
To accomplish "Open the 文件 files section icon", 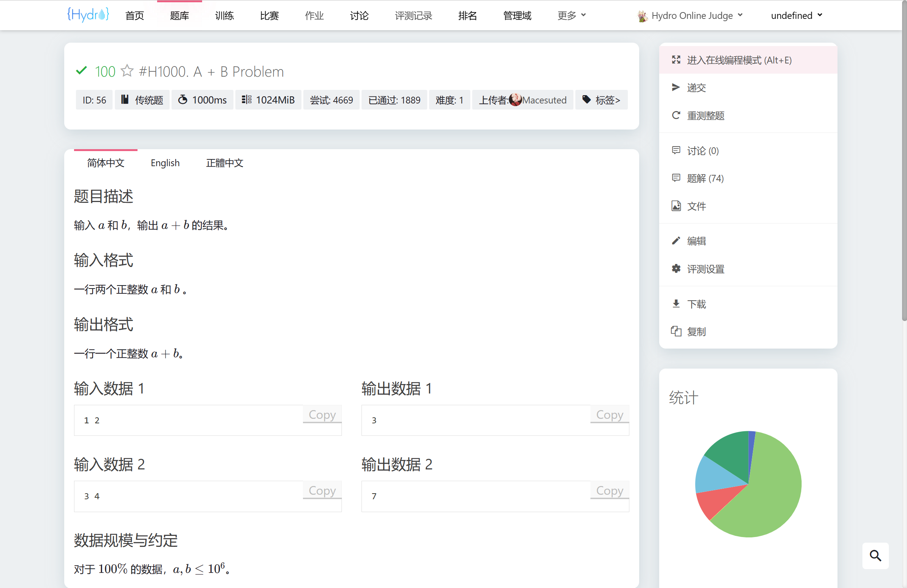I will click(x=676, y=206).
